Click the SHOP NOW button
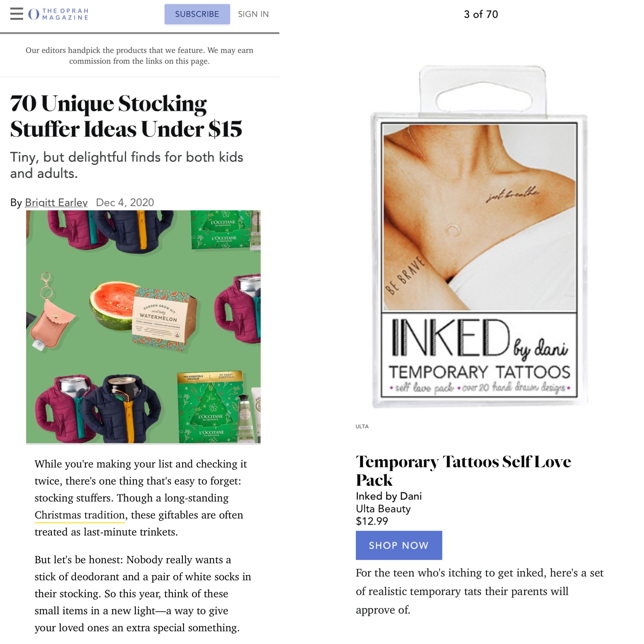The width and height of the screenshot is (644, 644). point(399,545)
